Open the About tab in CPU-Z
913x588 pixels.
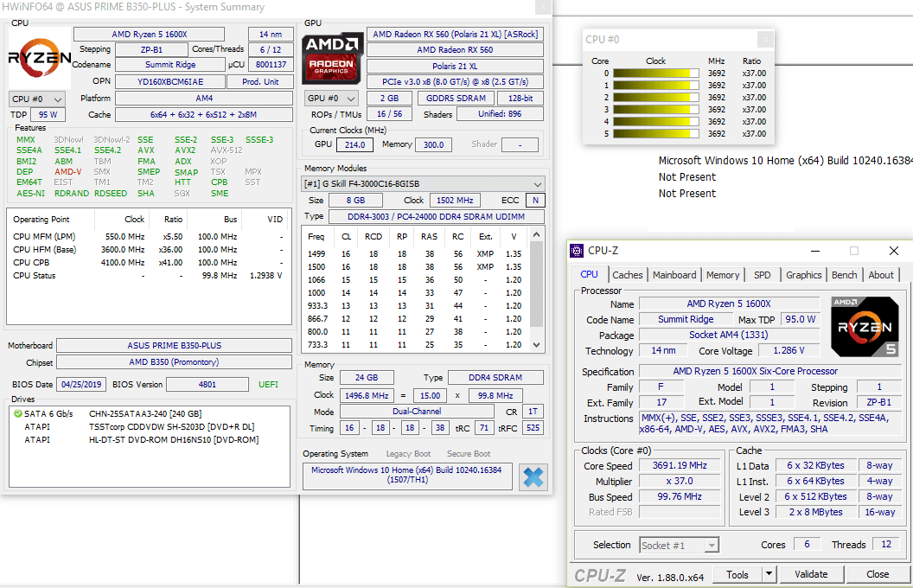click(x=881, y=275)
